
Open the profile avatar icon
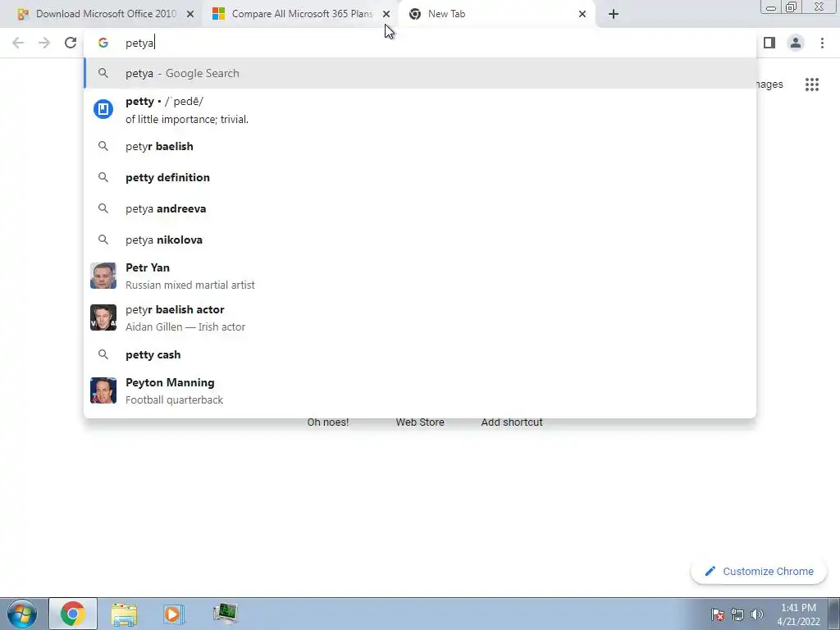796,43
